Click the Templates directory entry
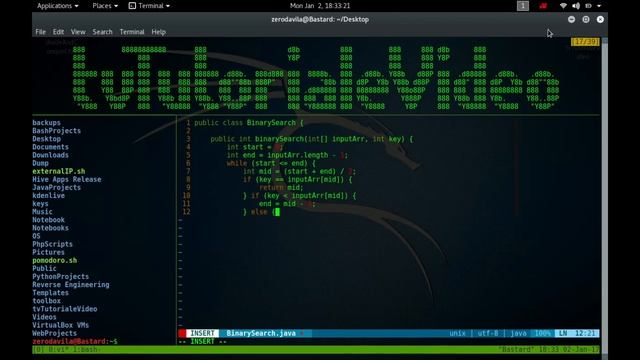 coord(50,293)
